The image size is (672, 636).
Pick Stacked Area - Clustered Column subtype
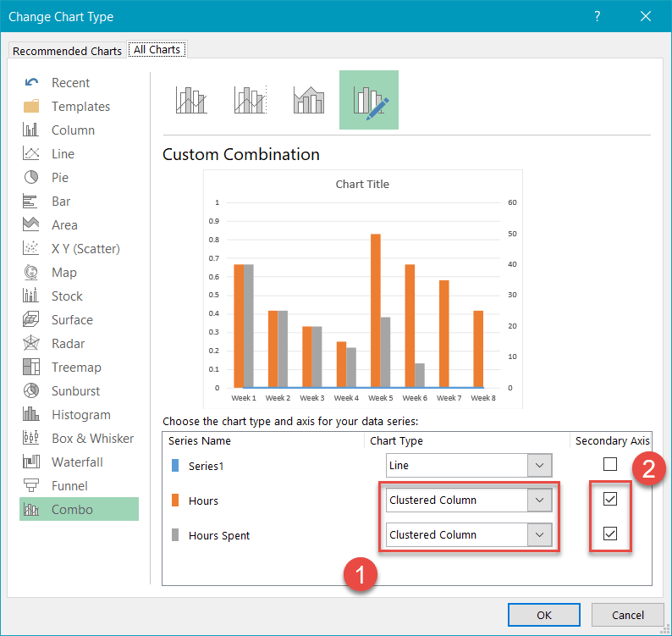click(309, 100)
